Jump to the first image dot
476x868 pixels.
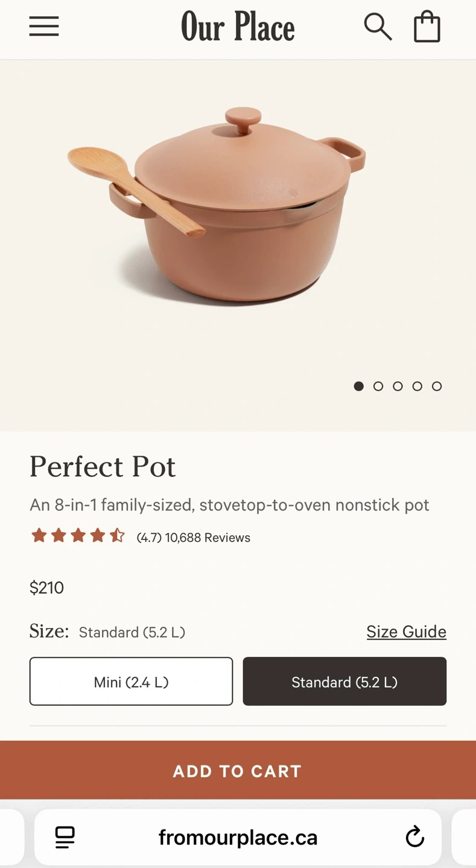(x=359, y=386)
